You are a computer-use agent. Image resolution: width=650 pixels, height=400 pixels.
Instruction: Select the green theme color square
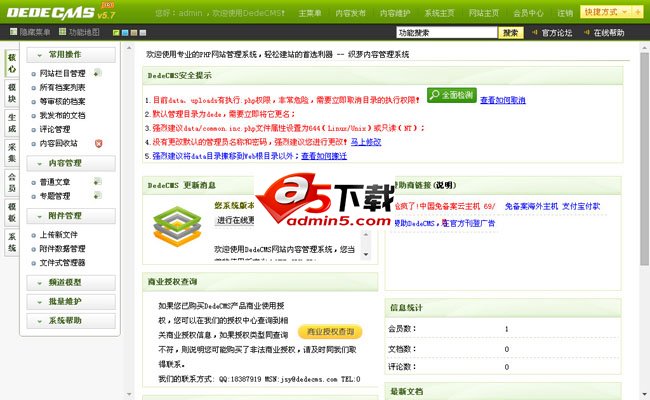pos(116,32)
